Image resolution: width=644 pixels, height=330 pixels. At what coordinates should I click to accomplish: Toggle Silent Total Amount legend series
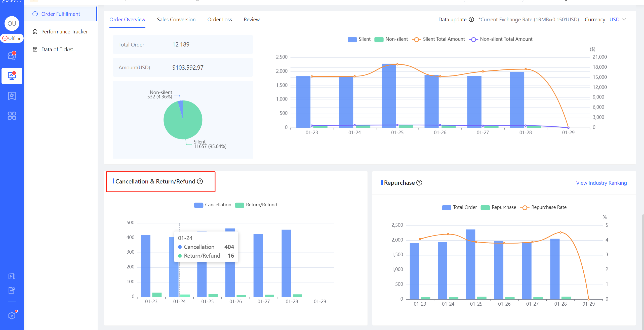pos(438,39)
